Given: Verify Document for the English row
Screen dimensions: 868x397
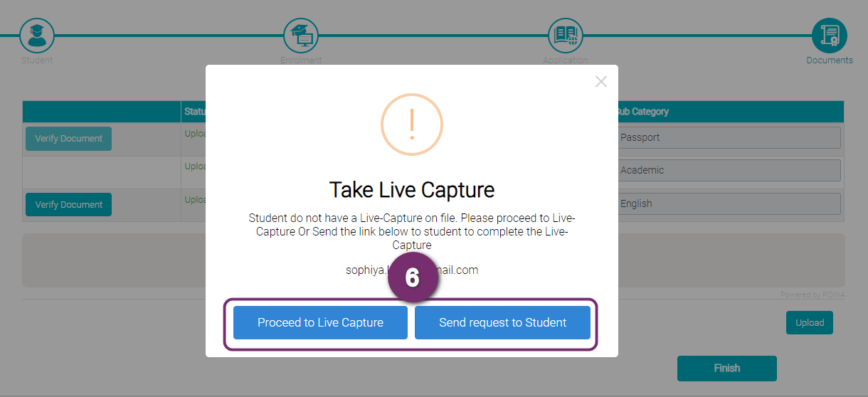Looking at the screenshot, I should pos(68,205).
